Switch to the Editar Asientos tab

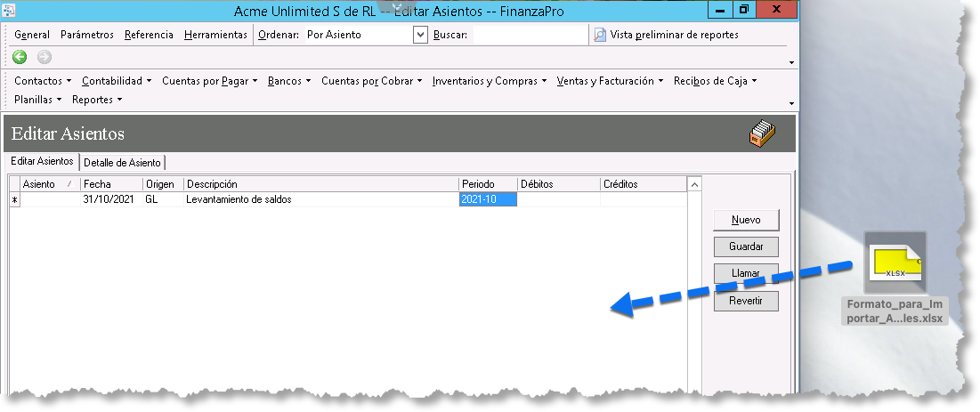click(42, 161)
